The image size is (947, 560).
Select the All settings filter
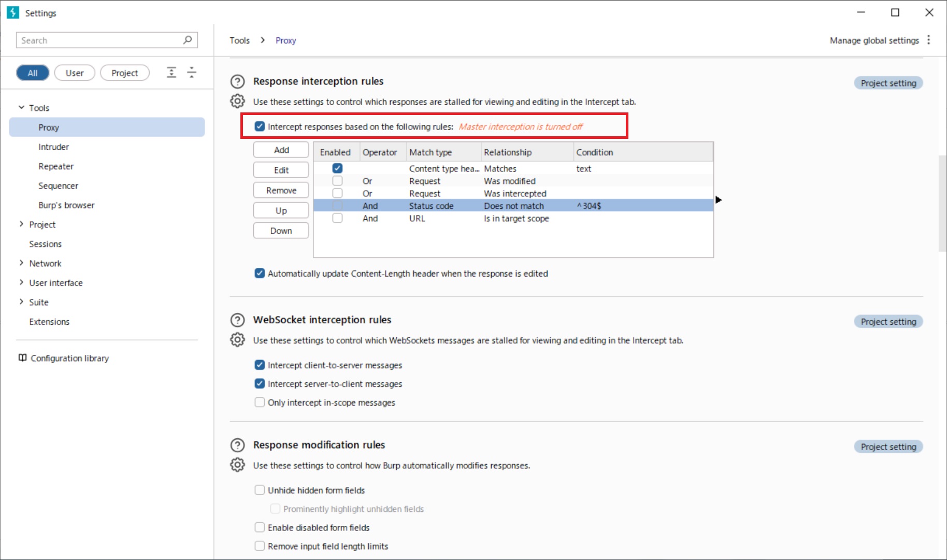click(33, 73)
